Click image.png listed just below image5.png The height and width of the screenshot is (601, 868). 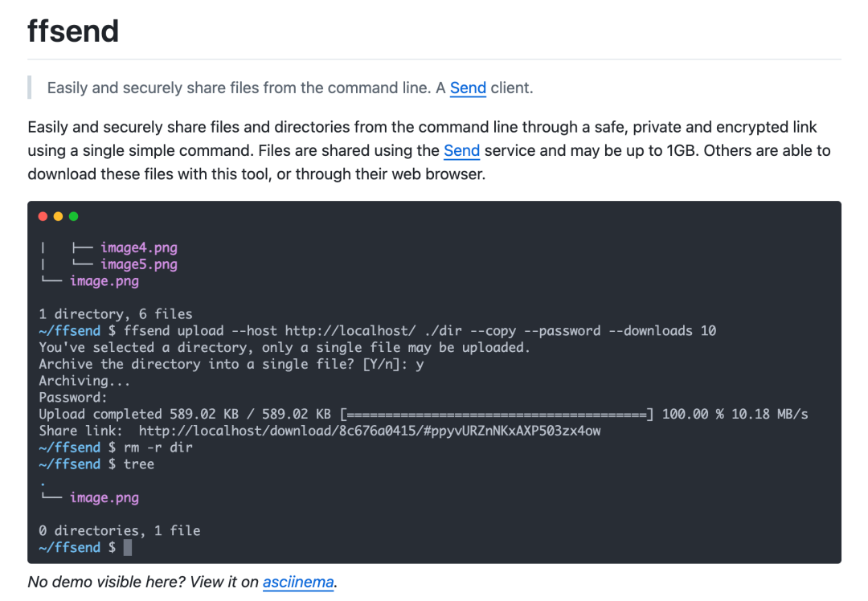(104, 281)
